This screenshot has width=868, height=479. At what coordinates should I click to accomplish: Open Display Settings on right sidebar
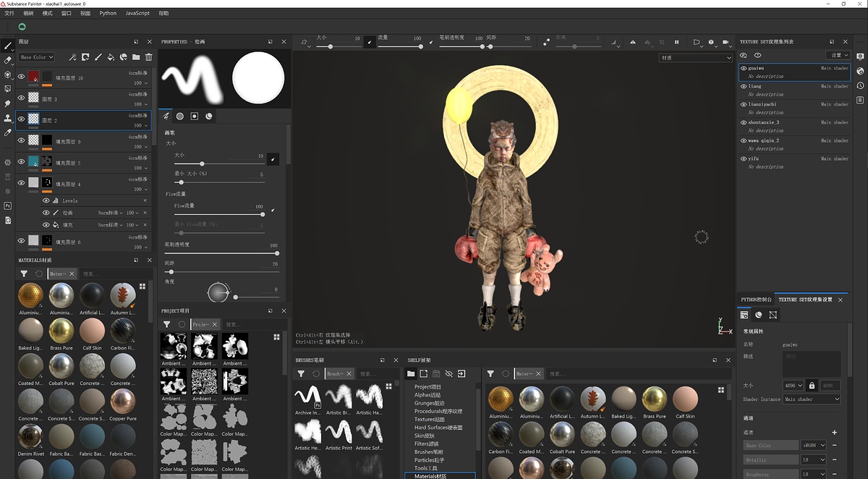(860, 56)
